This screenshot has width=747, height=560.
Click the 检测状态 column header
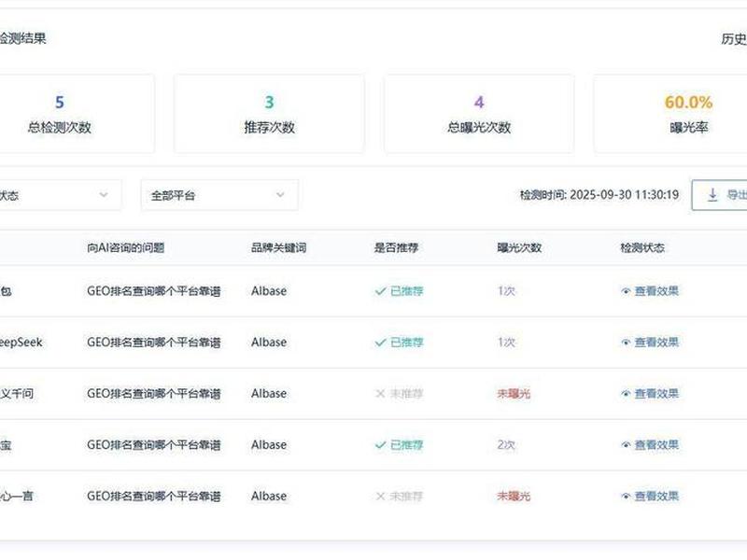642,248
